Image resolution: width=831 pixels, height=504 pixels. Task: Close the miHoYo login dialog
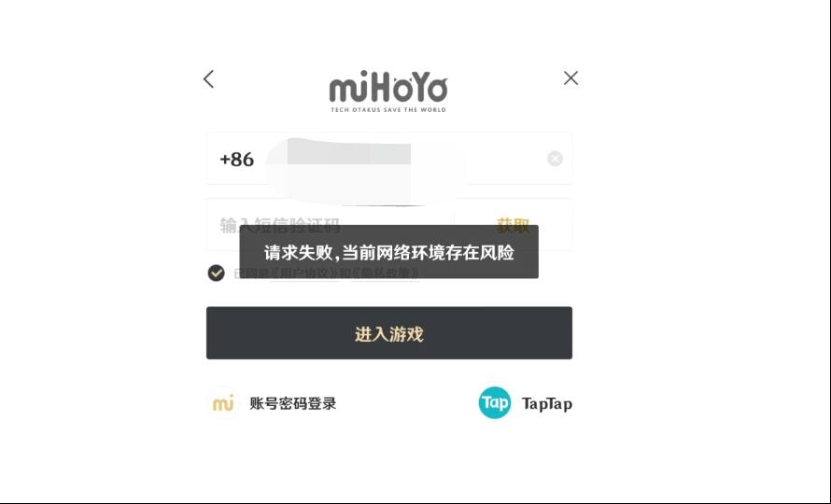tap(570, 77)
